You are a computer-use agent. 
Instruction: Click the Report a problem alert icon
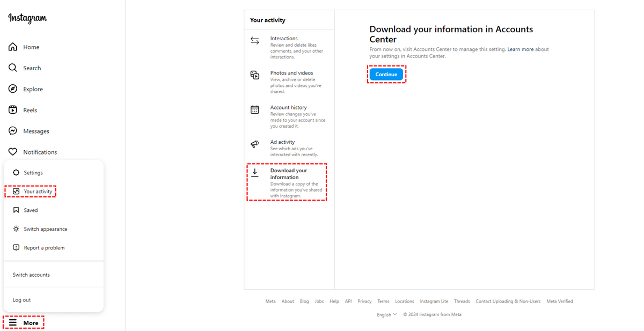tap(16, 248)
